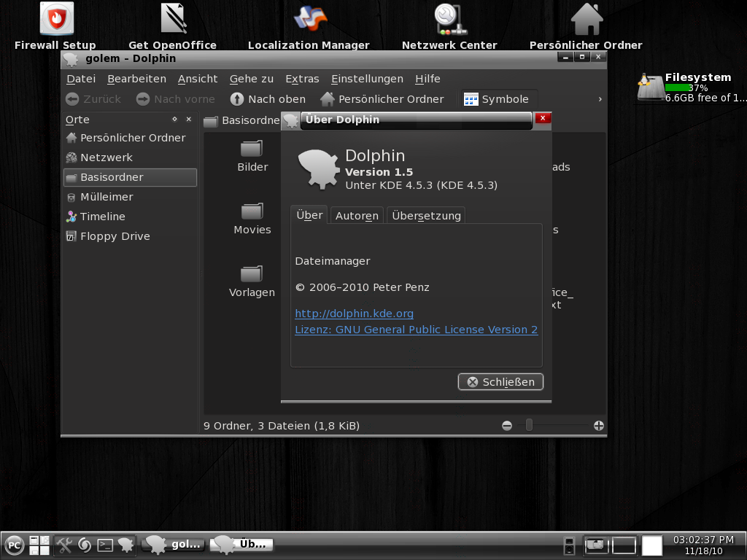Open the Bilder folder
The height and width of the screenshot is (560, 747).
tap(252, 154)
